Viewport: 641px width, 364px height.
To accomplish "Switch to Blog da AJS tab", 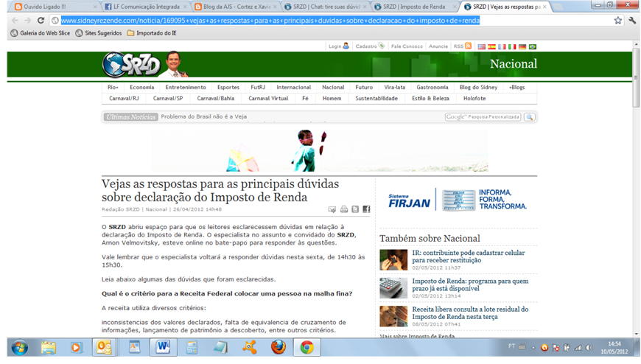I will pos(236,7).
